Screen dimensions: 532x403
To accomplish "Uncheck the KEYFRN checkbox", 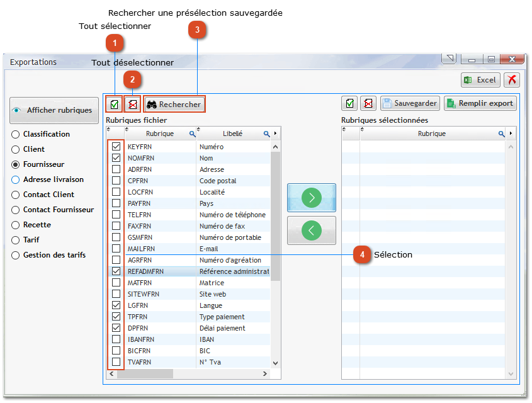I will [x=116, y=147].
